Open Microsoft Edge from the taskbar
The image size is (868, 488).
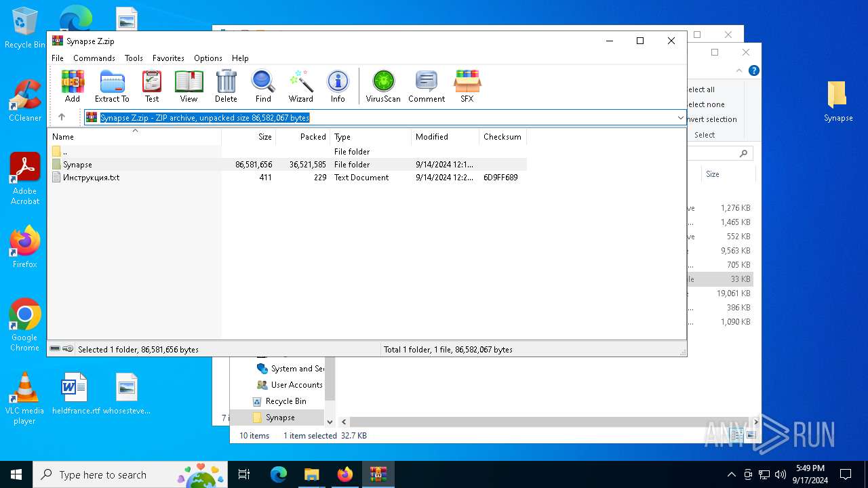tap(279, 474)
